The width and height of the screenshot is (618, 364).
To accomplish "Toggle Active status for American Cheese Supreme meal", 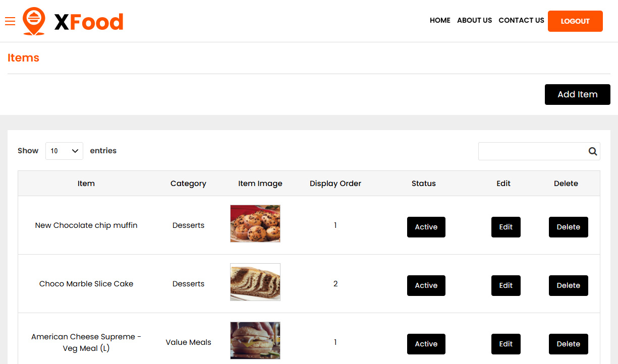I will pyautogui.click(x=426, y=344).
